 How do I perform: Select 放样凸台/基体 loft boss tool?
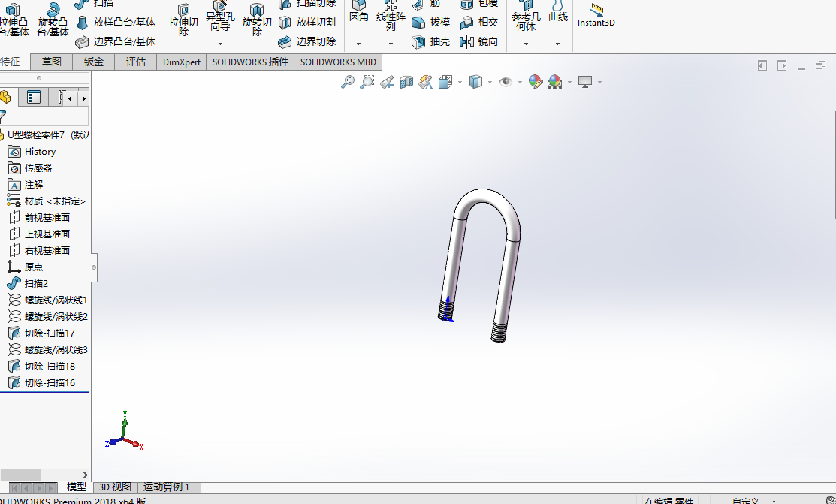click(x=116, y=23)
